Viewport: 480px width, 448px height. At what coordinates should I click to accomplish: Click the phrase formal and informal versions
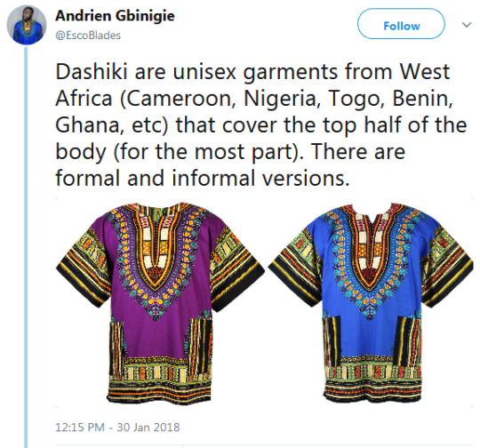point(203,178)
